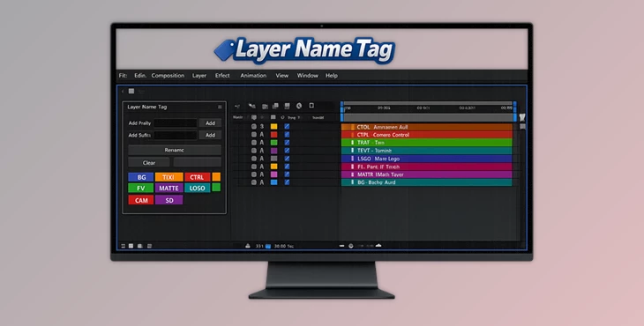Select the LSGO Mare Lego layer bar
The width and height of the screenshot is (644, 326).
click(427, 159)
